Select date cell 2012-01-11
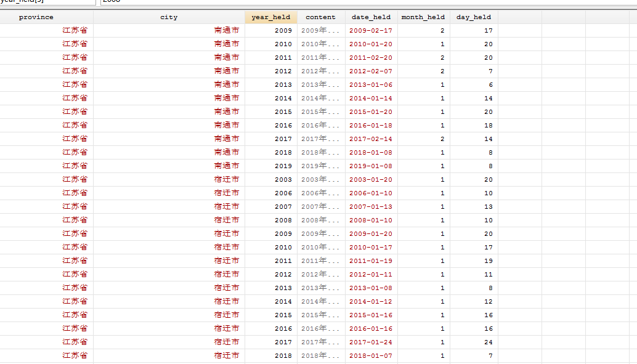 [x=371, y=274]
